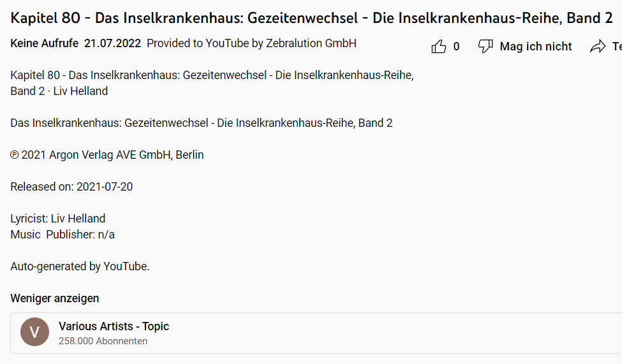The height and width of the screenshot is (364, 622).
Task: Click the Music Publisher: n/a line
Action: click(63, 235)
